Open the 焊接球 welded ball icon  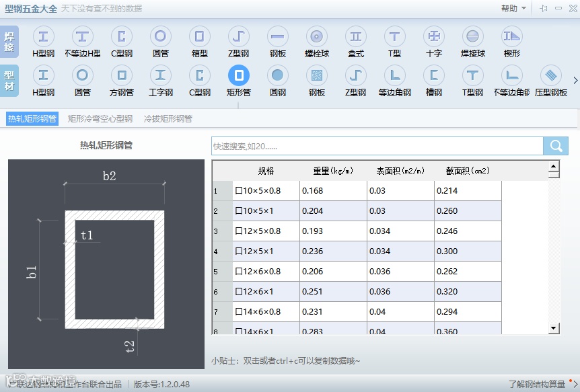473,42
